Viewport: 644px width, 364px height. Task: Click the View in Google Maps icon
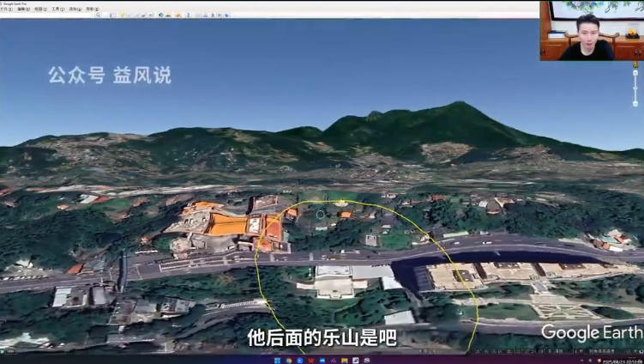[x=220, y=15]
